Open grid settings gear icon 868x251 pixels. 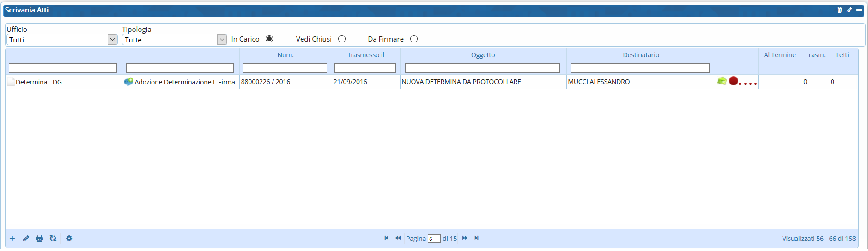(69, 239)
